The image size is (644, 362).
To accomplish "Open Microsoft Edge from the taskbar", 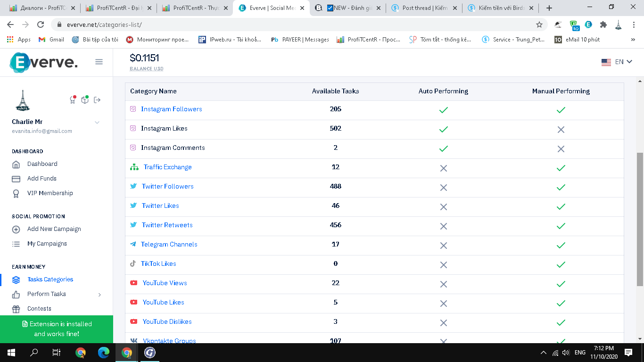I will (x=103, y=353).
